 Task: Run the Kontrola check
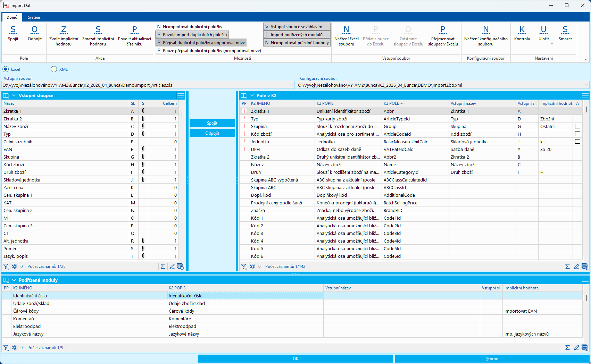point(522,33)
